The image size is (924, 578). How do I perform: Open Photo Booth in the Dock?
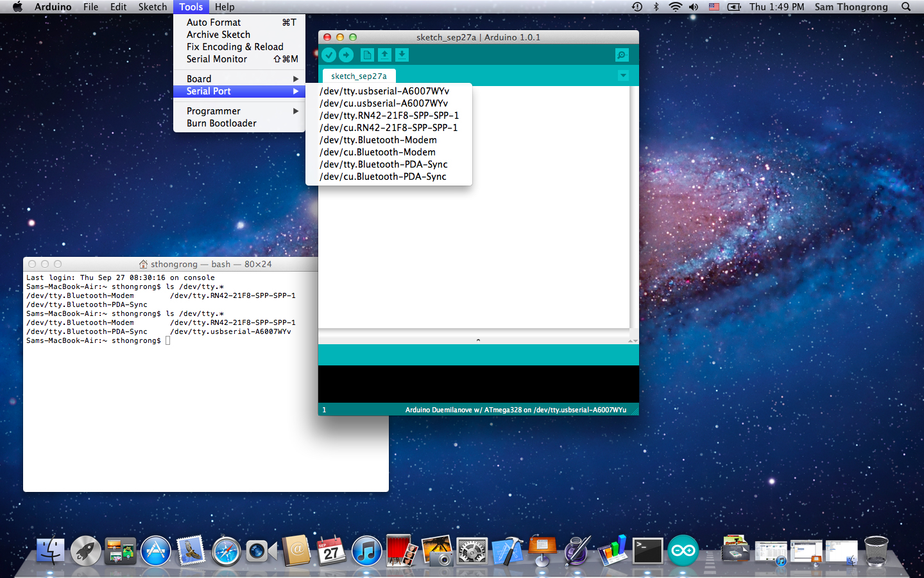402,551
